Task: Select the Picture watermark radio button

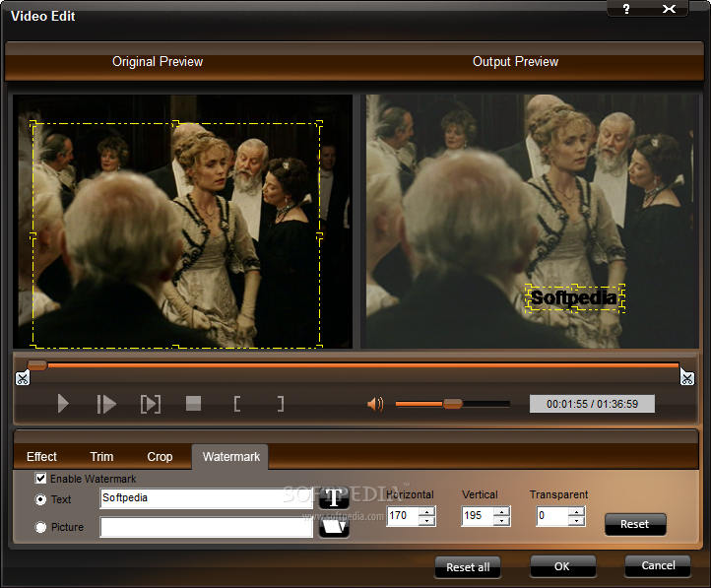Action: [x=40, y=527]
